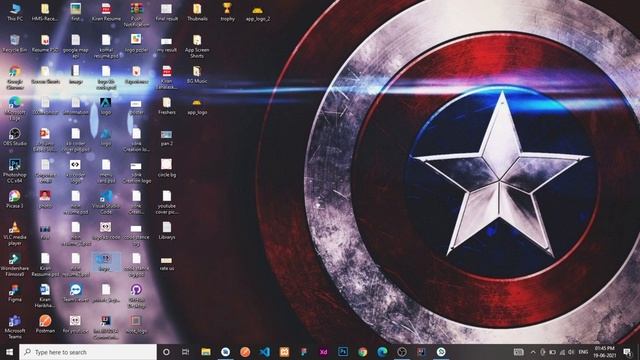Launch Photoshop CC x64 desktop shortcut
This screenshot has height=360, width=640.
pos(15,171)
